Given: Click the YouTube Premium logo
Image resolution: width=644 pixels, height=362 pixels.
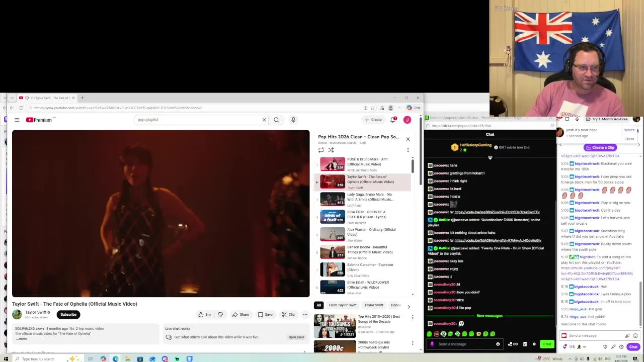Looking at the screenshot, I should pos(39,120).
